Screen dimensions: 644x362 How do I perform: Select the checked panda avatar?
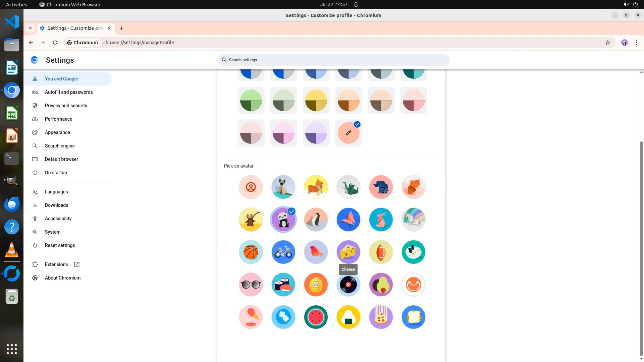pos(283,220)
